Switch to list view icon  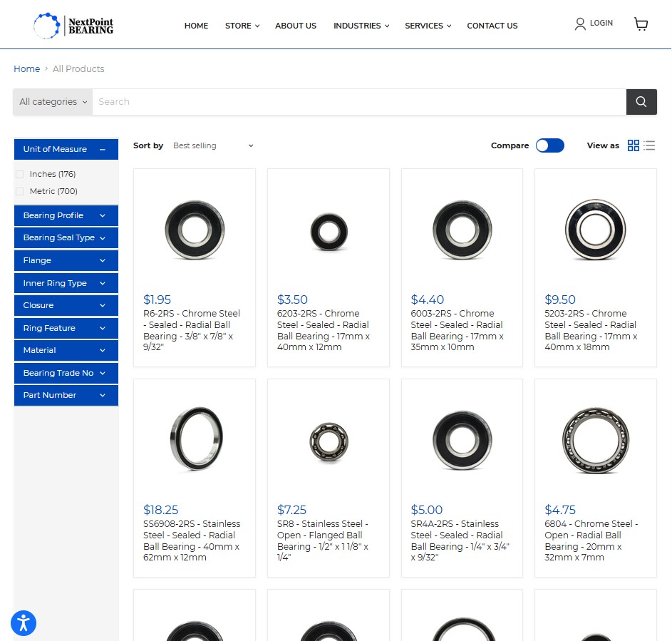(649, 145)
